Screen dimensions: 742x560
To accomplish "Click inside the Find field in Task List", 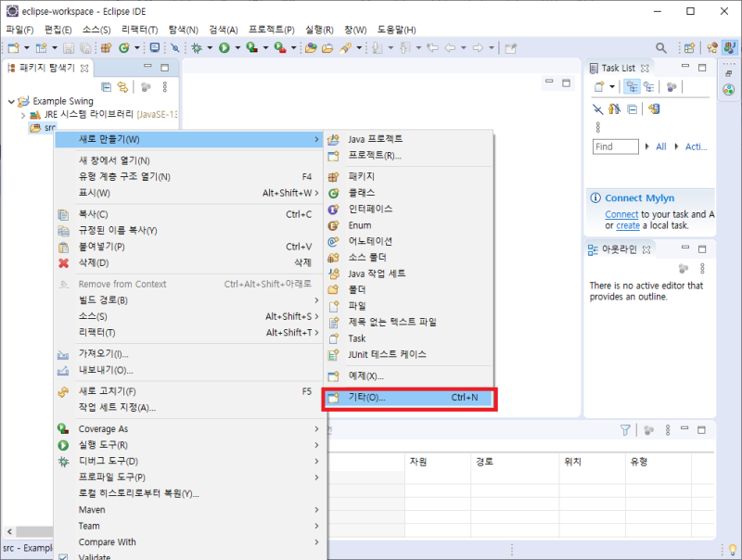I will (616, 146).
